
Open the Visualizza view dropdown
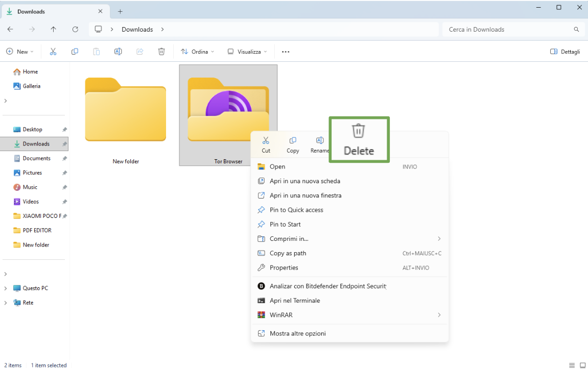pos(247,51)
